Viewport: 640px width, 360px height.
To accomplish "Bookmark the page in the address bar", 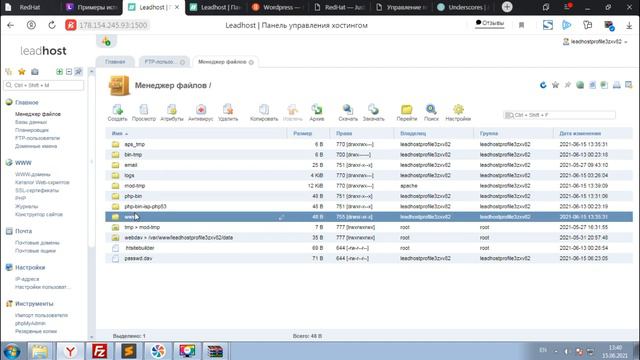I will pyautogui.click(x=521, y=25).
